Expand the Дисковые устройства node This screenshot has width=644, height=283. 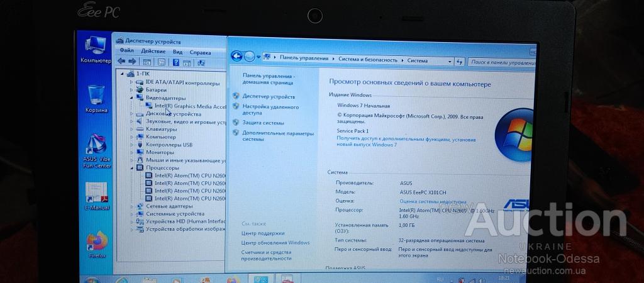[x=131, y=114]
